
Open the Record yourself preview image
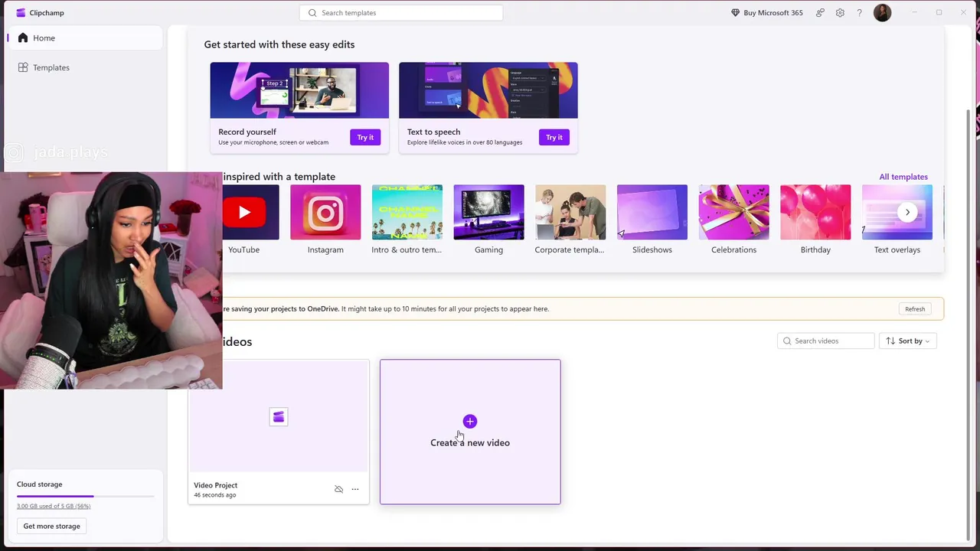[299, 90]
